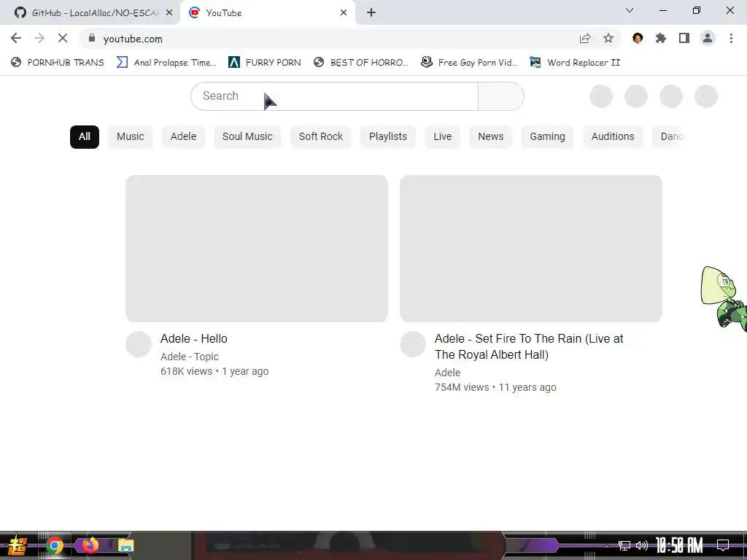Click the channel avatar beside Adele - Hello

point(139,344)
